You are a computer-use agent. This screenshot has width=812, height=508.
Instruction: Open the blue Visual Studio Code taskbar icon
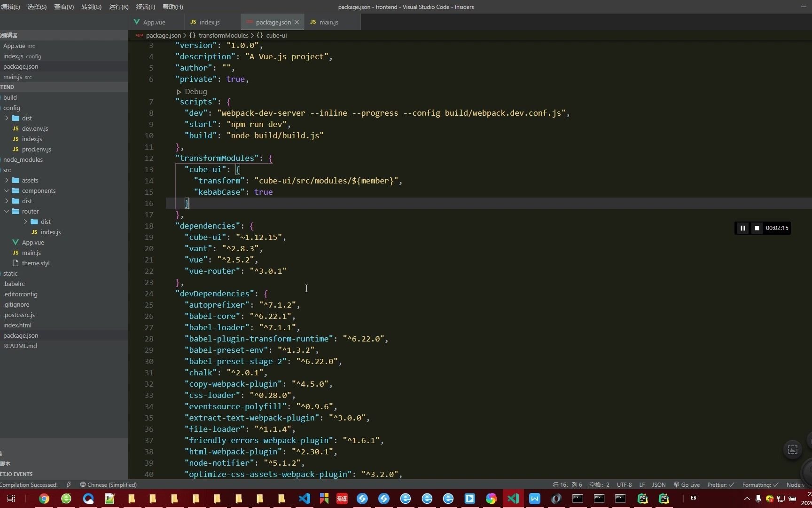(304, 499)
